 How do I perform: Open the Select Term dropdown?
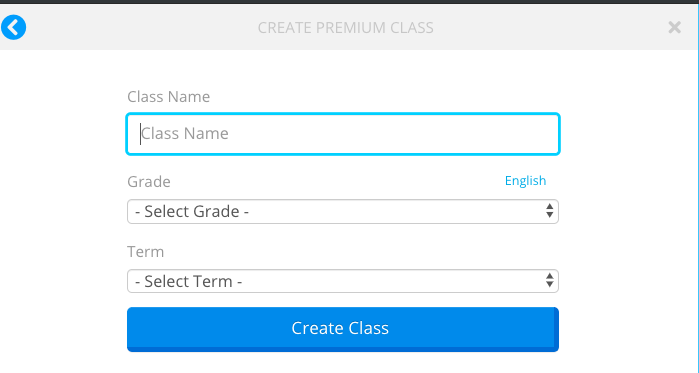pos(343,281)
